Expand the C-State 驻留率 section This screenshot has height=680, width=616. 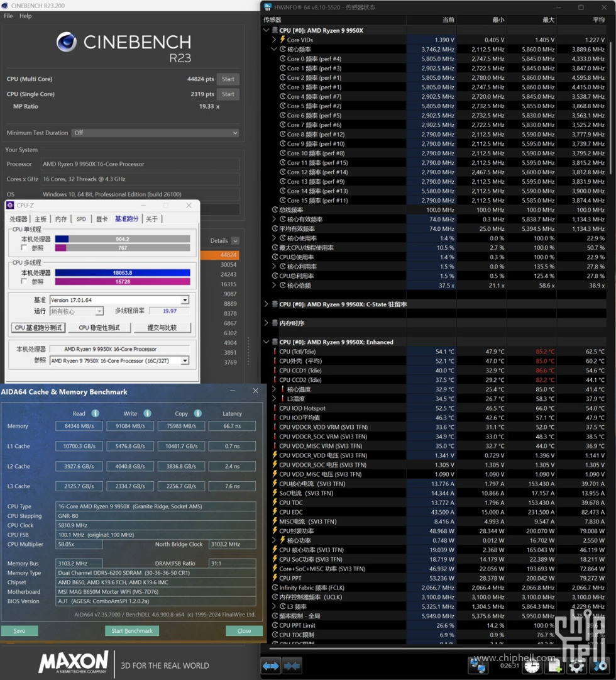[266, 304]
